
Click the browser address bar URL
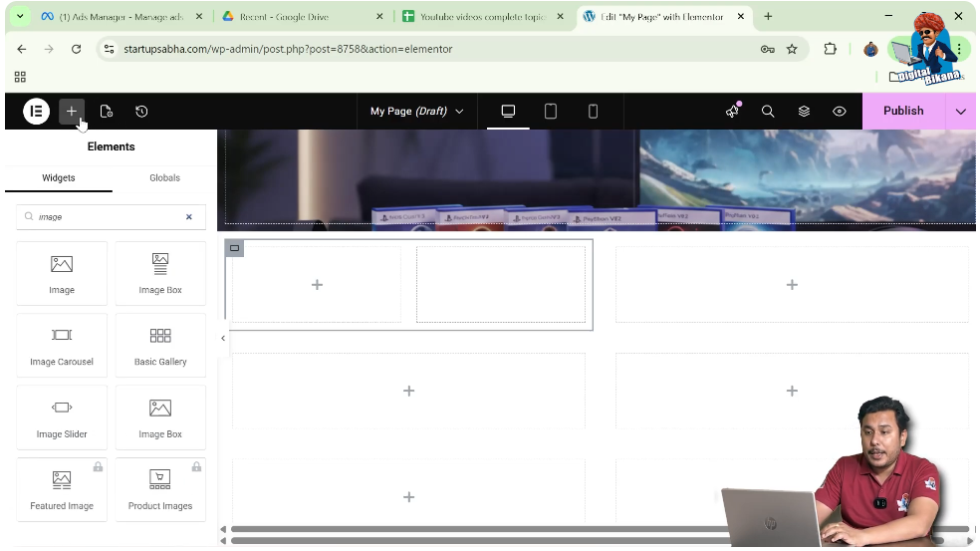pos(288,49)
